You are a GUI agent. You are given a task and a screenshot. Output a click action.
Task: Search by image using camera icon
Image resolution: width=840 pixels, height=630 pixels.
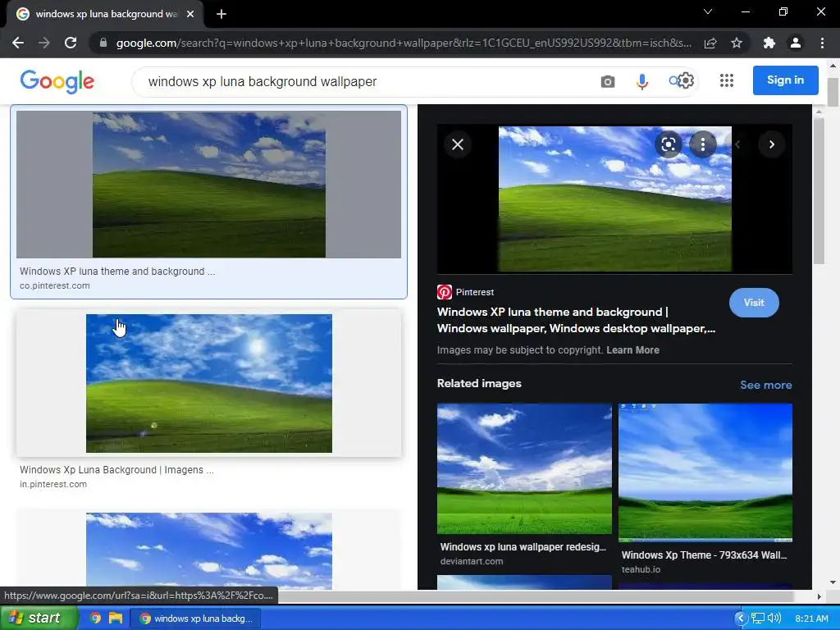pyautogui.click(x=608, y=81)
